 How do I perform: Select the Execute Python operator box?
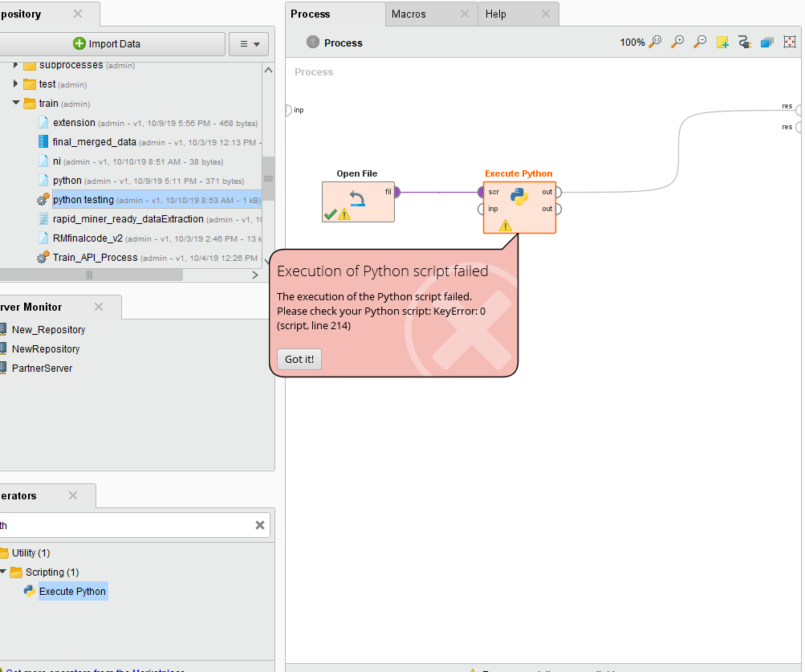519,207
